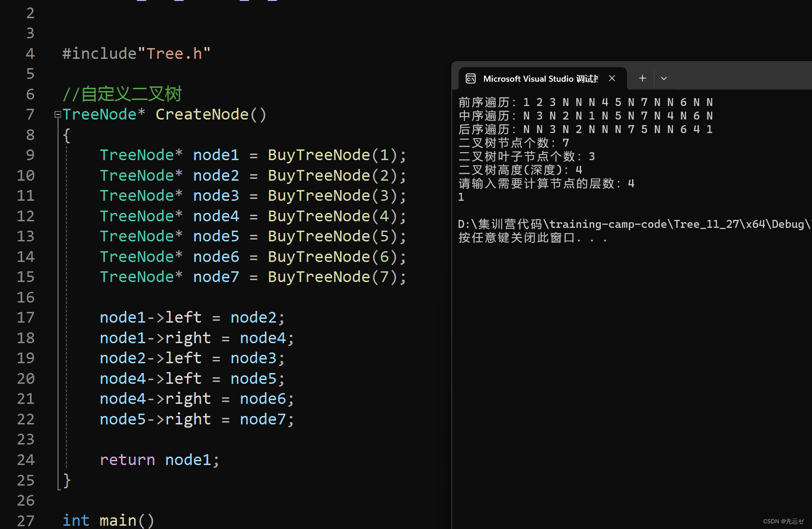Click the node1->right = node4 line
The image size is (812, 529).
click(x=197, y=338)
